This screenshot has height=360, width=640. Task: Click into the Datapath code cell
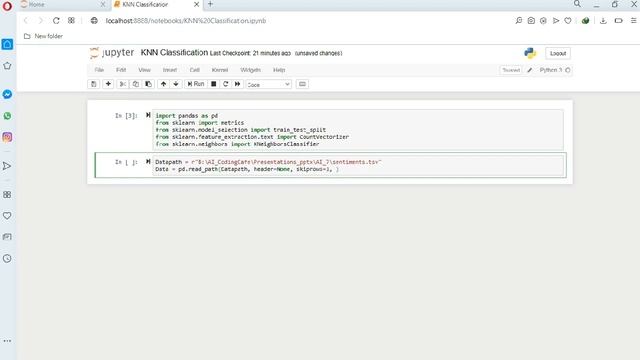tap(358, 165)
